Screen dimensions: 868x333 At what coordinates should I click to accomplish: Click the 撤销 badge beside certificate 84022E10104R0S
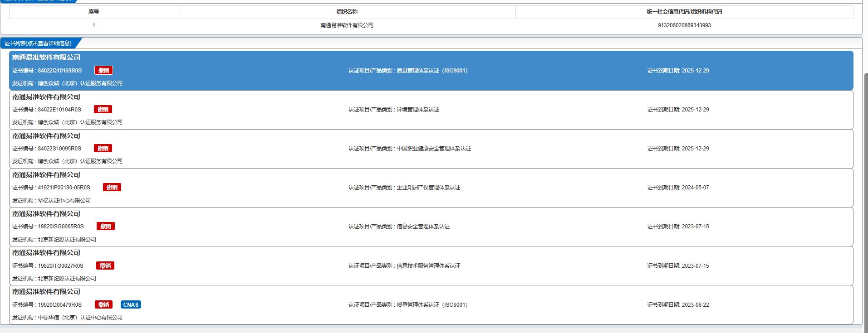coord(103,109)
